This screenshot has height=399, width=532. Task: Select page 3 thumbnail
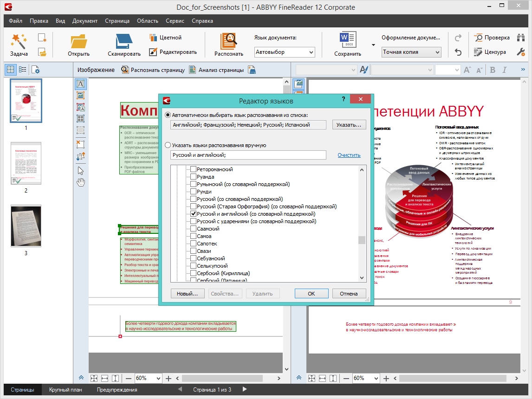pos(26,226)
